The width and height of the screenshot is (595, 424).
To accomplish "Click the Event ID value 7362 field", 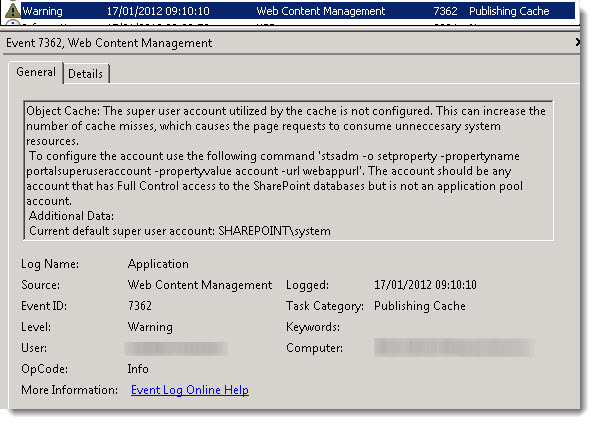I will click(x=140, y=306).
